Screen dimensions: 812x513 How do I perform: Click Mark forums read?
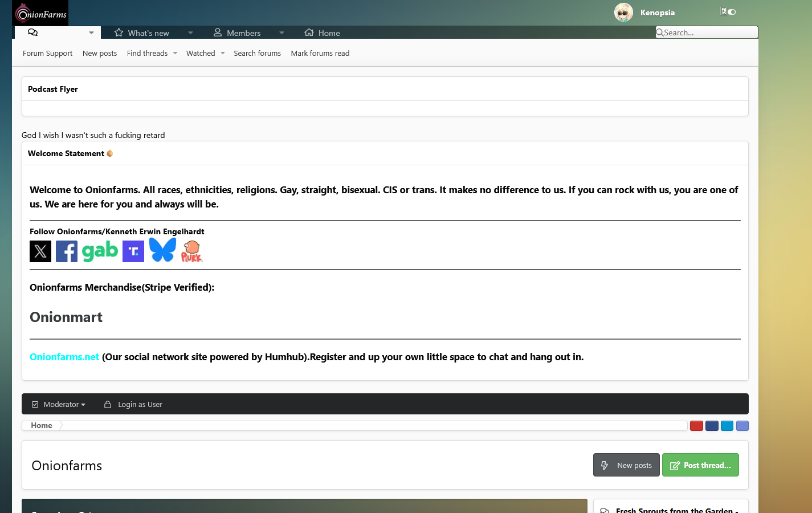[320, 53]
